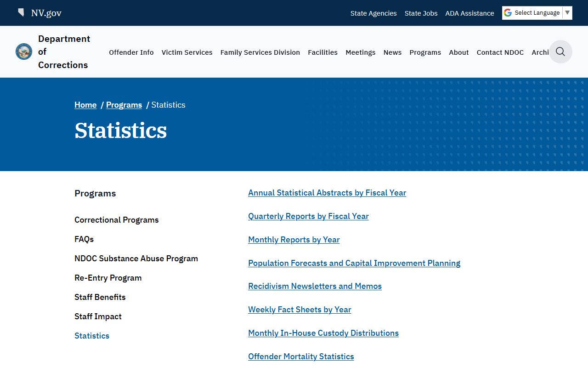
Task: Open Family Services Division menu
Action: coord(260,52)
